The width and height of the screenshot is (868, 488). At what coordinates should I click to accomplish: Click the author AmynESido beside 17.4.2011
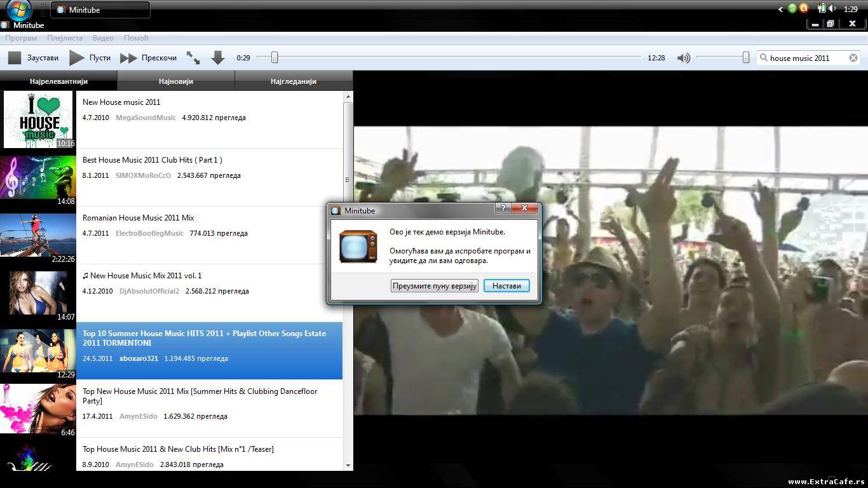(139, 416)
